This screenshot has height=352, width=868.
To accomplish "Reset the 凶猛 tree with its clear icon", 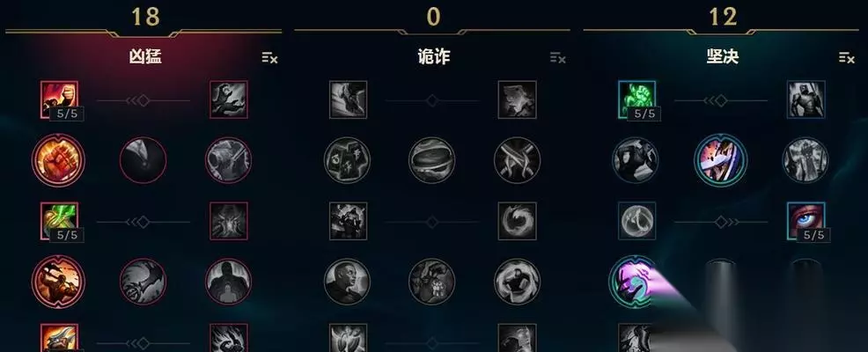I will tap(269, 57).
